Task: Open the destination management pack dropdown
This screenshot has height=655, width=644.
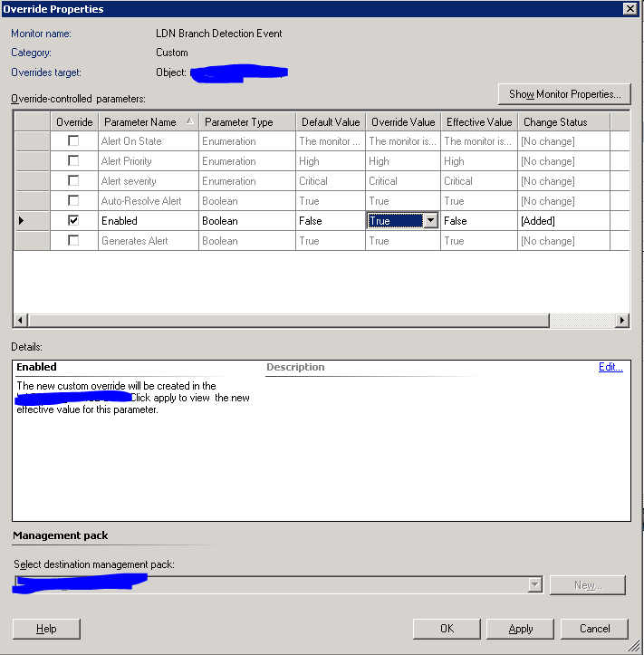Action: pos(534,585)
